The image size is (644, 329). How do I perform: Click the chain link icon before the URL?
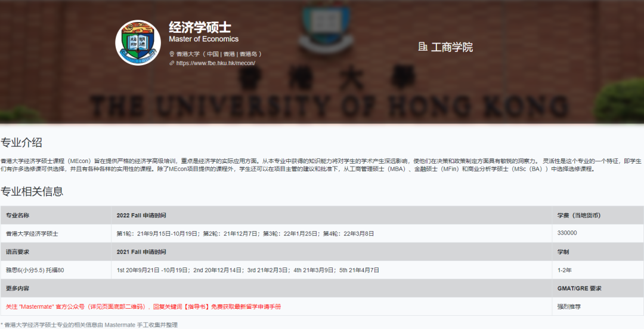(x=172, y=63)
